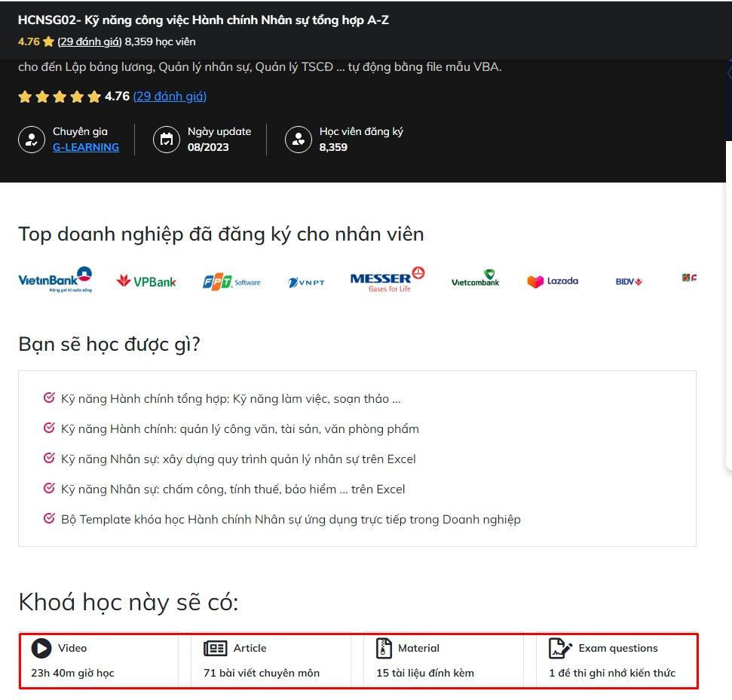Click the 'Chuyên gia' label

81,132
